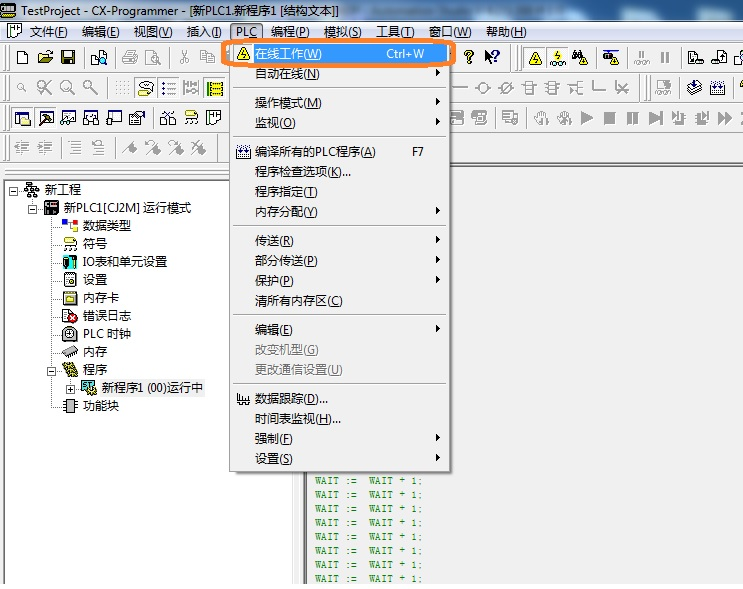Click the context help arrow-question icon
Screen dimensions: 743x589
(x=492, y=57)
